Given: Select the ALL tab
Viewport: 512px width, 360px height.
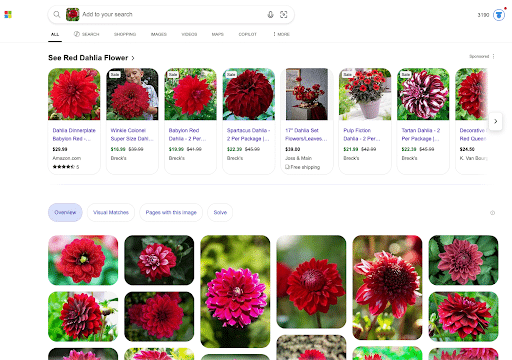Looking at the screenshot, I should pyautogui.click(x=55, y=34).
